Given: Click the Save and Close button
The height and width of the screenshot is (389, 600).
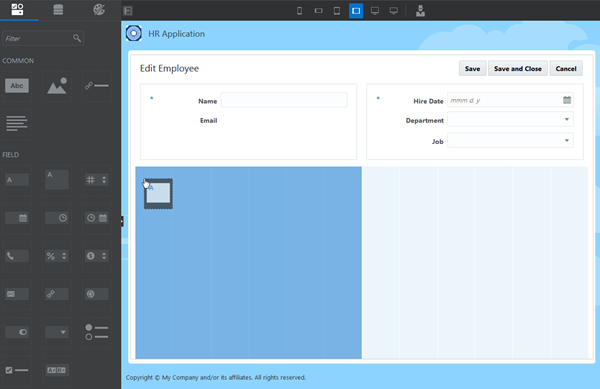Looking at the screenshot, I should [x=518, y=68].
